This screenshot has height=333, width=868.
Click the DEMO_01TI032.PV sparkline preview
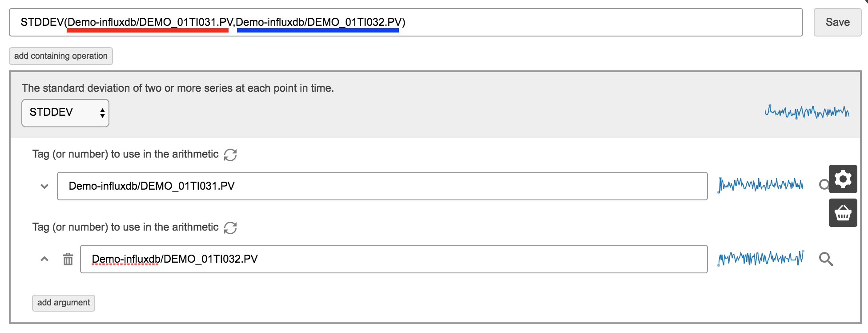[x=760, y=258]
